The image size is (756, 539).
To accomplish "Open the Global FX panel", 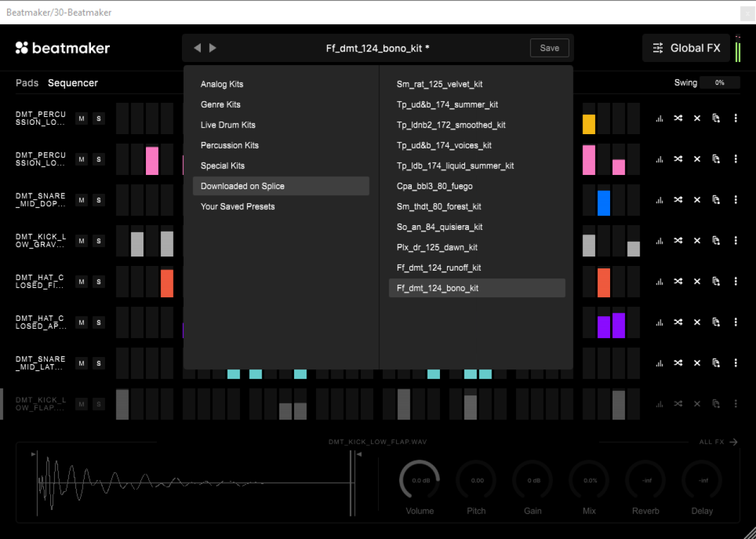I will (x=686, y=48).
